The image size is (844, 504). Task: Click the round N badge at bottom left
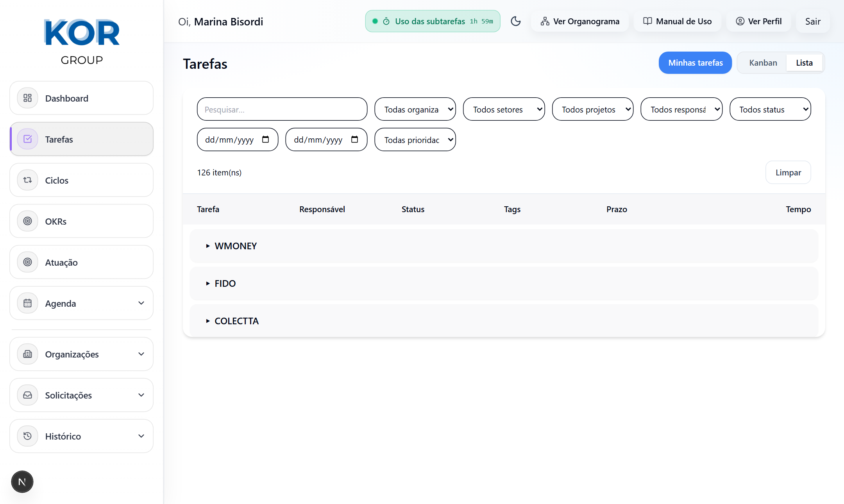point(22,482)
